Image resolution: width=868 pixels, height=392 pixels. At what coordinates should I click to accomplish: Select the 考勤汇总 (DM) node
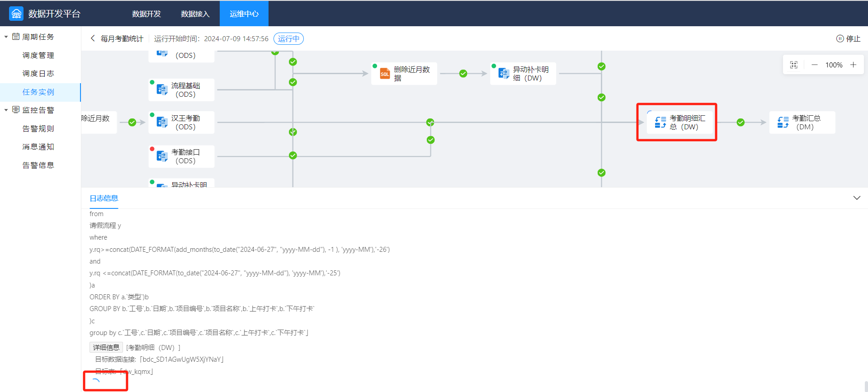coord(802,123)
